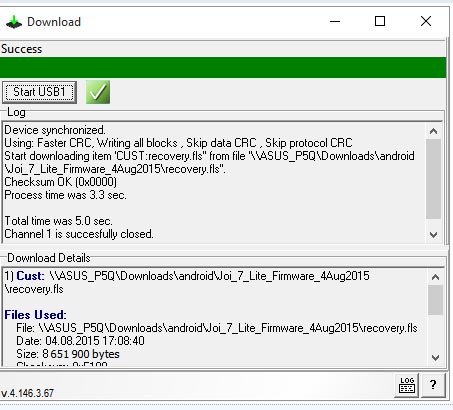Image resolution: width=453 pixels, height=410 pixels.
Task: Click the version label v.4.146.3.67
Action: pos(27,393)
